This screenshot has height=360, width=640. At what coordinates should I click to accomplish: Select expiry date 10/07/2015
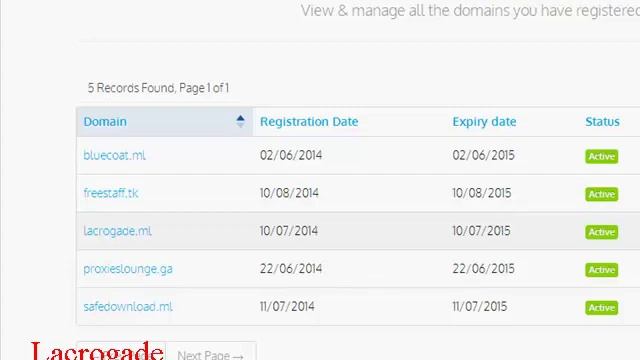tap(481, 231)
